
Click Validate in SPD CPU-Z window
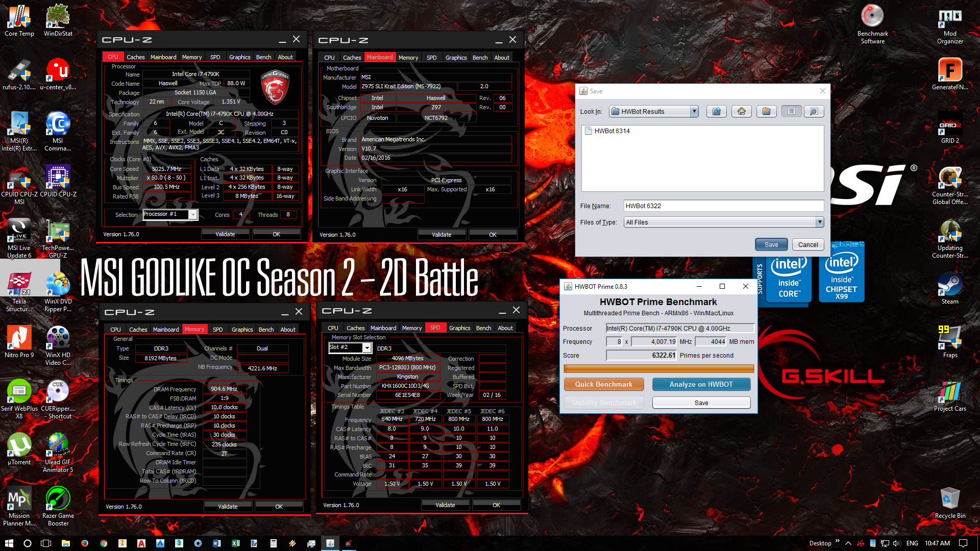445,505
